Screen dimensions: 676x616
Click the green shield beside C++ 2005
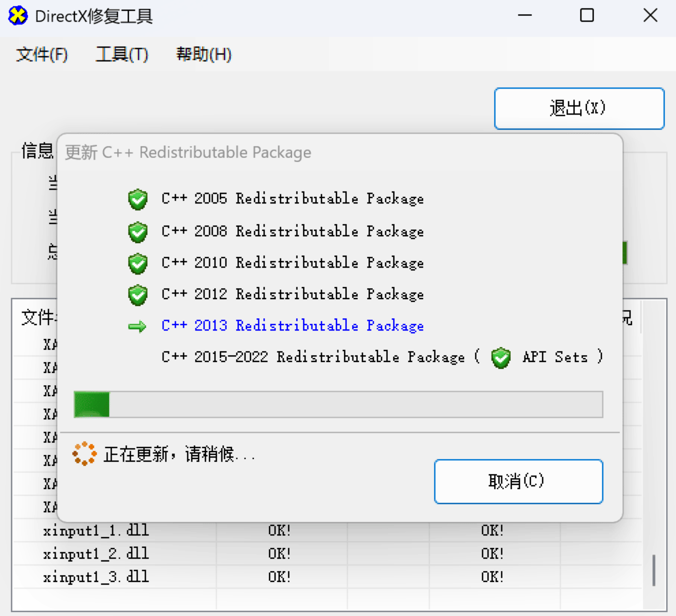point(137,199)
